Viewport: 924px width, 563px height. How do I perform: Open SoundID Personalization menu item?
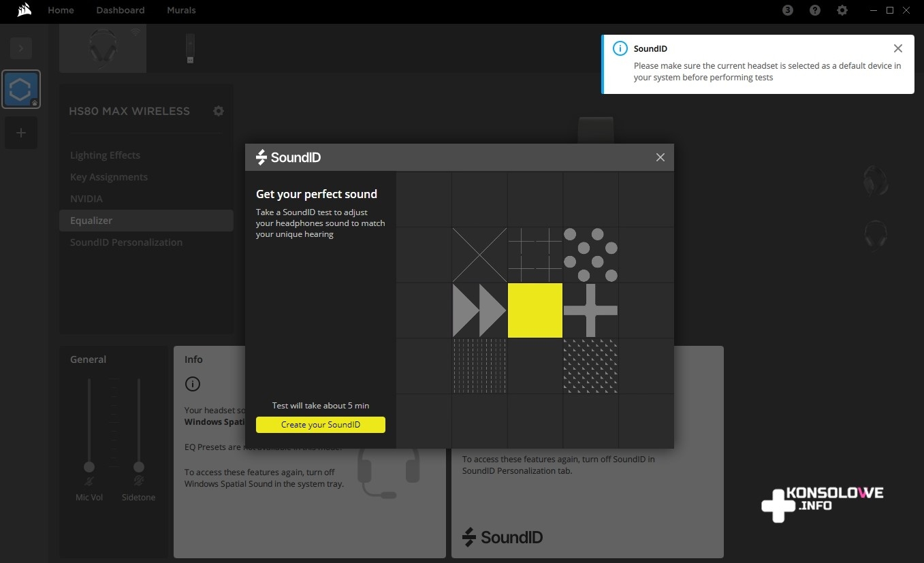[126, 242]
